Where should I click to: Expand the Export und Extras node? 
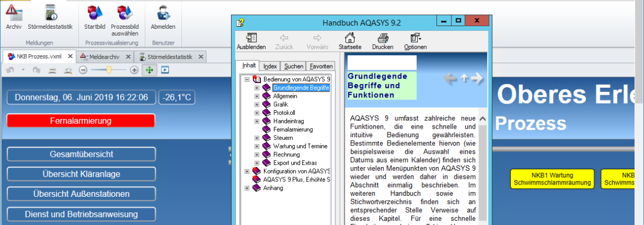[257, 163]
